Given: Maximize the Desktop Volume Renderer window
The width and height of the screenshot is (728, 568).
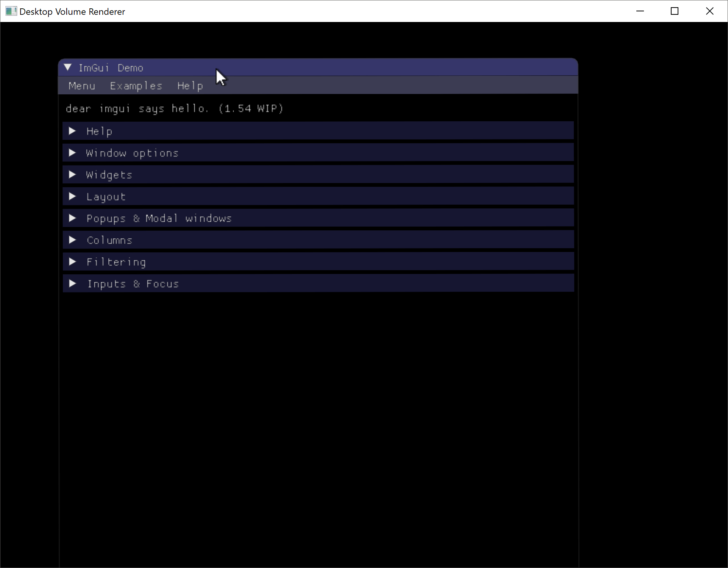Looking at the screenshot, I should click(675, 11).
